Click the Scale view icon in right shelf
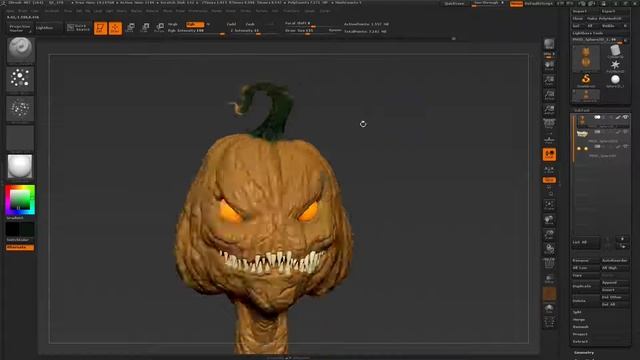Screen dimensions: 640x360 coord(549,234)
